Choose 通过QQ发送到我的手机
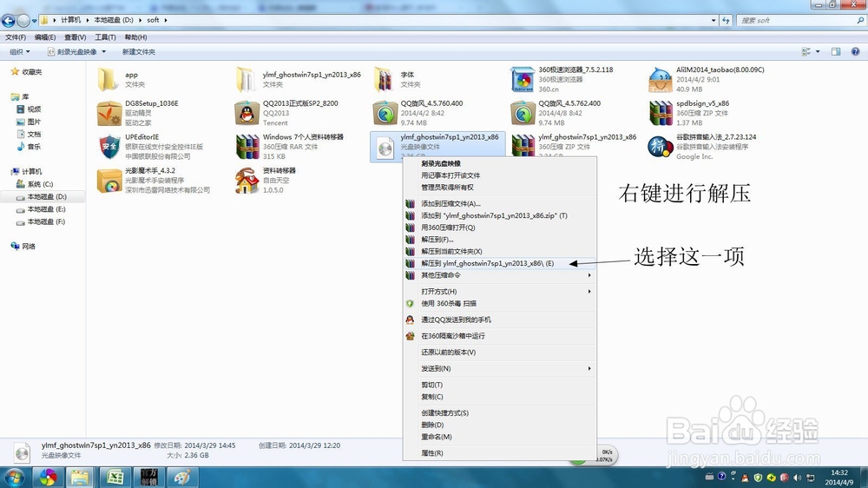 (501, 320)
